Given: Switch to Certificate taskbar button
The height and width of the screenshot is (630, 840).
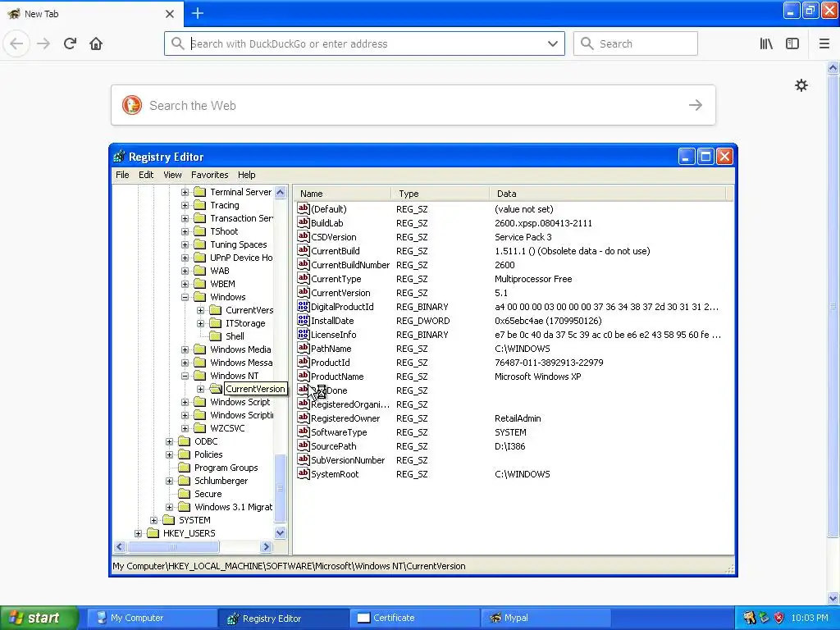Looking at the screenshot, I should (x=414, y=618).
